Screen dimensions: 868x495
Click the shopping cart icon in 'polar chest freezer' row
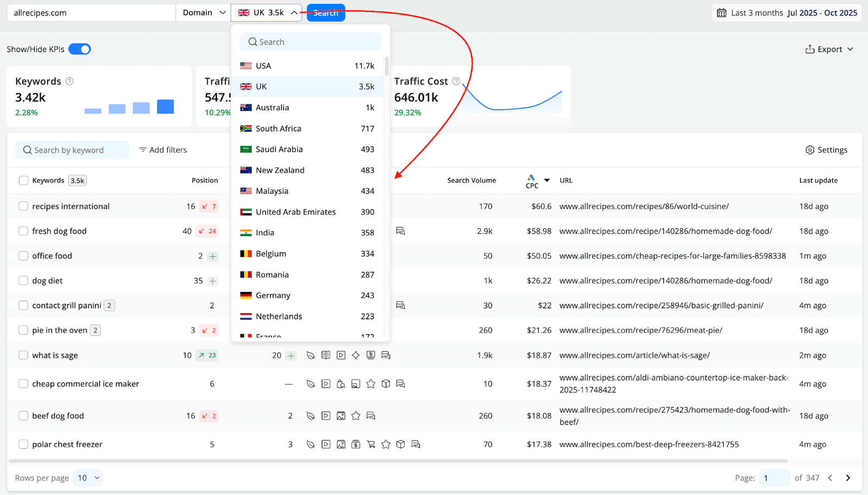pyautogui.click(x=371, y=445)
